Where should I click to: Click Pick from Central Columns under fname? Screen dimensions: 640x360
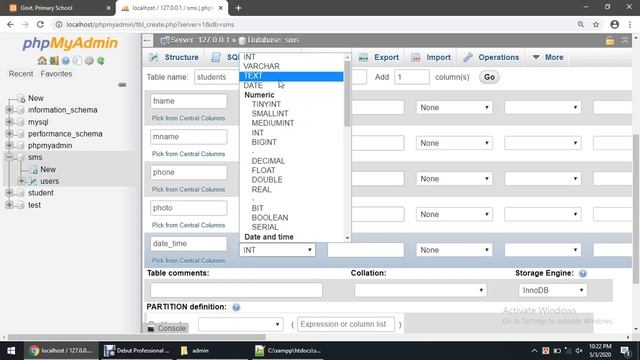click(188, 118)
